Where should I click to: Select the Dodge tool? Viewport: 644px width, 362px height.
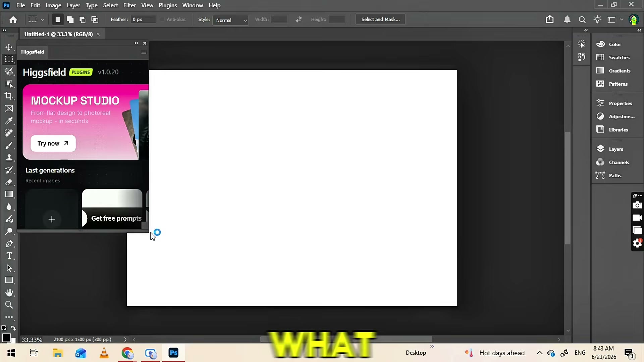(9, 231)
